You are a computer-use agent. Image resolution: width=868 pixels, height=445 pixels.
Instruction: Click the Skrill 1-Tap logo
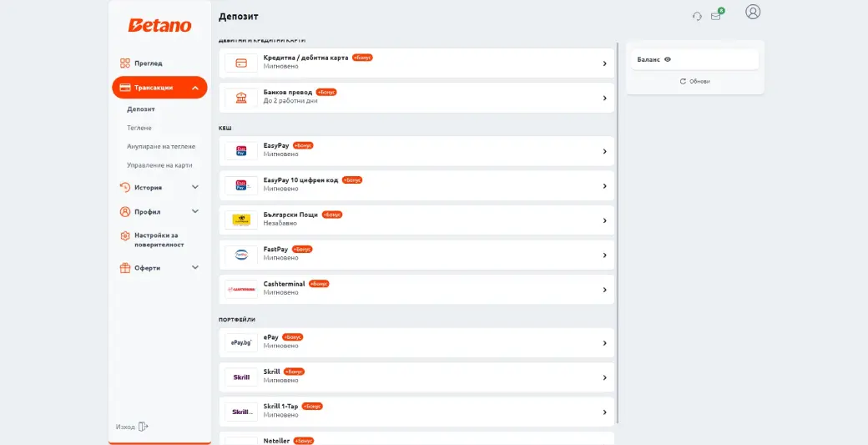(241, 412)
